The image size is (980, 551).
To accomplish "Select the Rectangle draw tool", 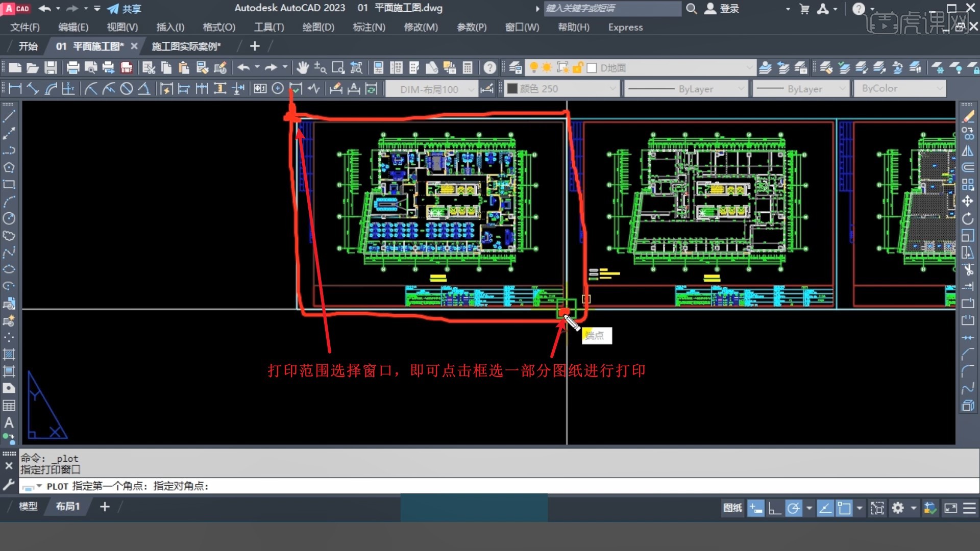I will (x=9, y=184).
